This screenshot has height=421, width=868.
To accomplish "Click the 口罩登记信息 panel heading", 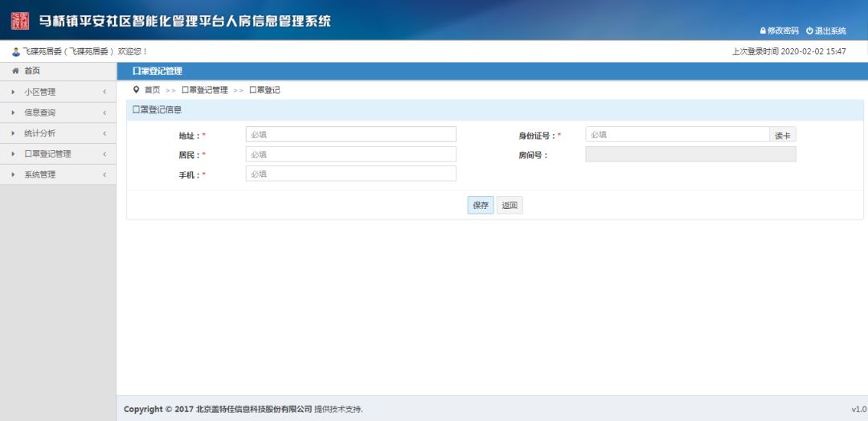I will pos(158,109).
